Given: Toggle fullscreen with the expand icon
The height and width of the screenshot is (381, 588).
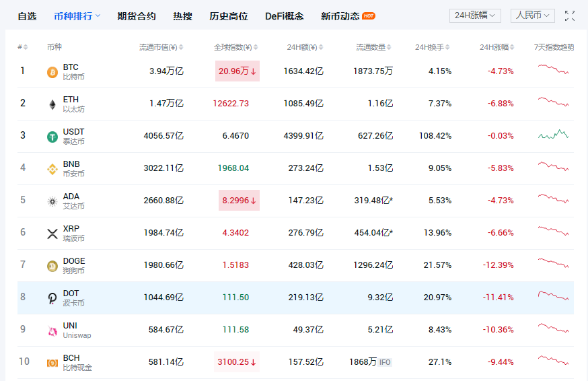Looking at the screenshot, I should pos(570,15).
